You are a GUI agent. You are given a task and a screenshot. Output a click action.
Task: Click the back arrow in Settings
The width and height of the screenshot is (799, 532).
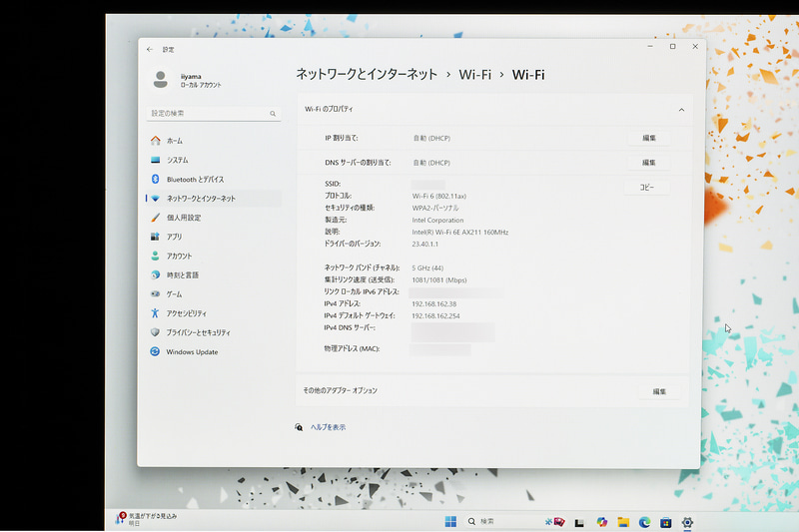pos(149,49)
